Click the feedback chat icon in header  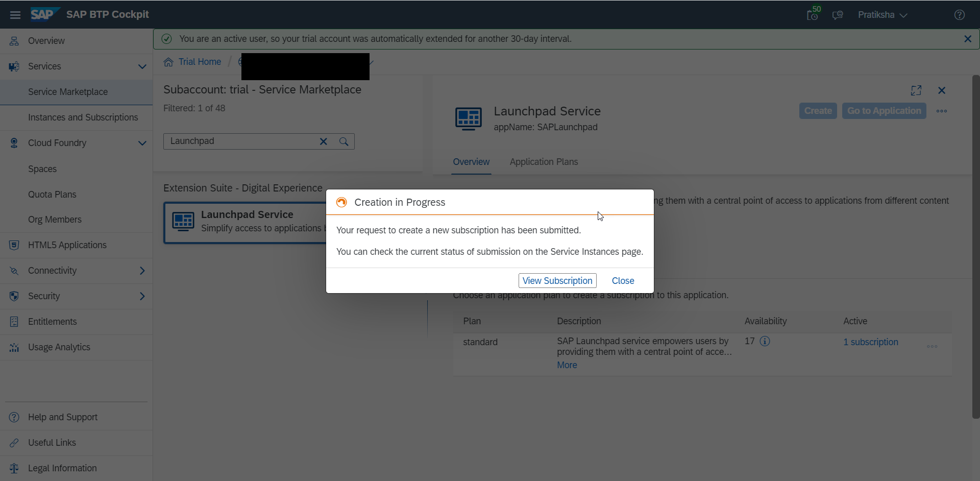click(x=838, y=15)
